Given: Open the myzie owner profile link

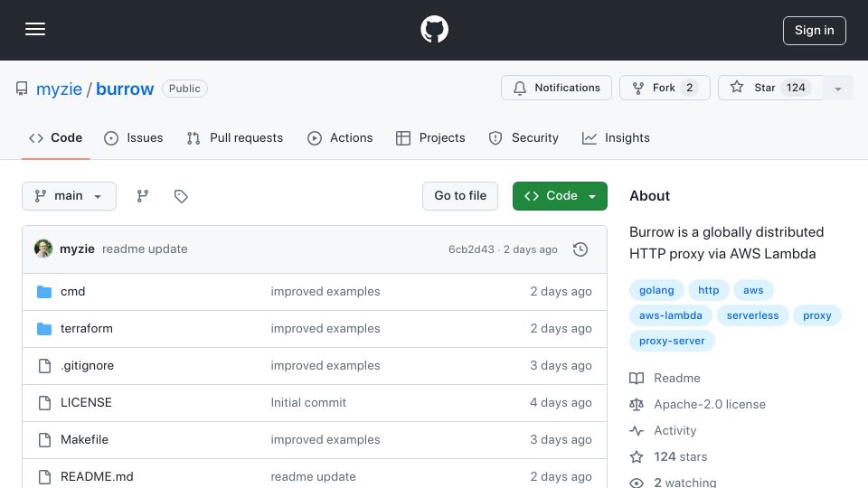Looking at the screenshot, I should [x=59, y=89].
